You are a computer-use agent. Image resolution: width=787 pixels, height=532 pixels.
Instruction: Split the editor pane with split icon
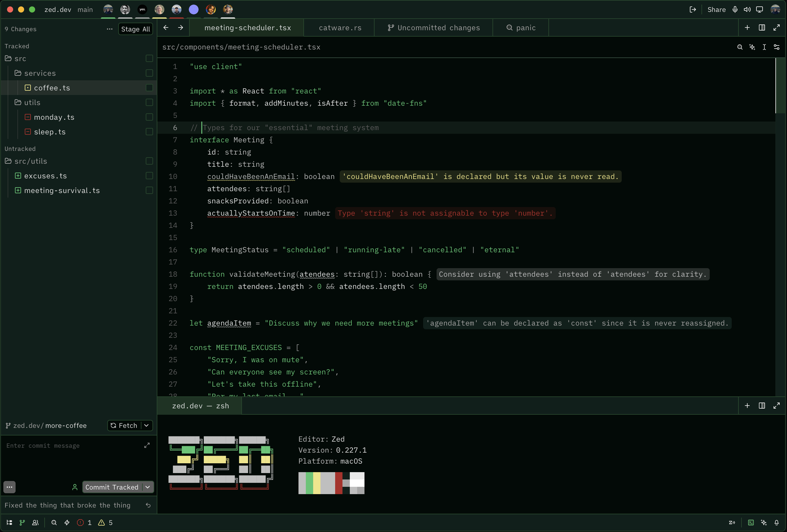pos(762,28)
